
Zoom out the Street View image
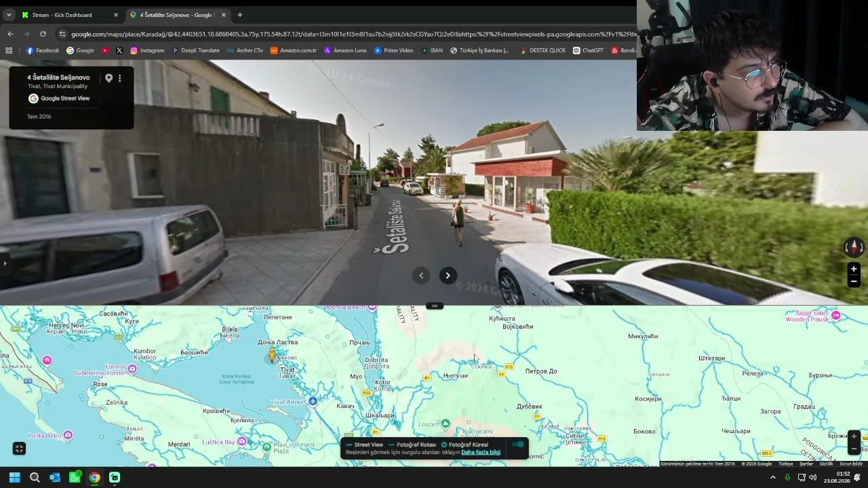[854, 281]
